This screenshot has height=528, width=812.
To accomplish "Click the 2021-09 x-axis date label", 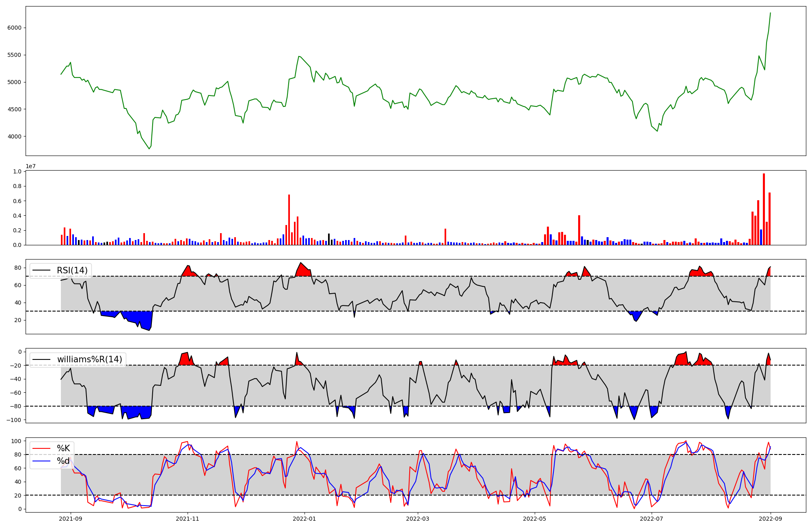I will coord(71,519).
